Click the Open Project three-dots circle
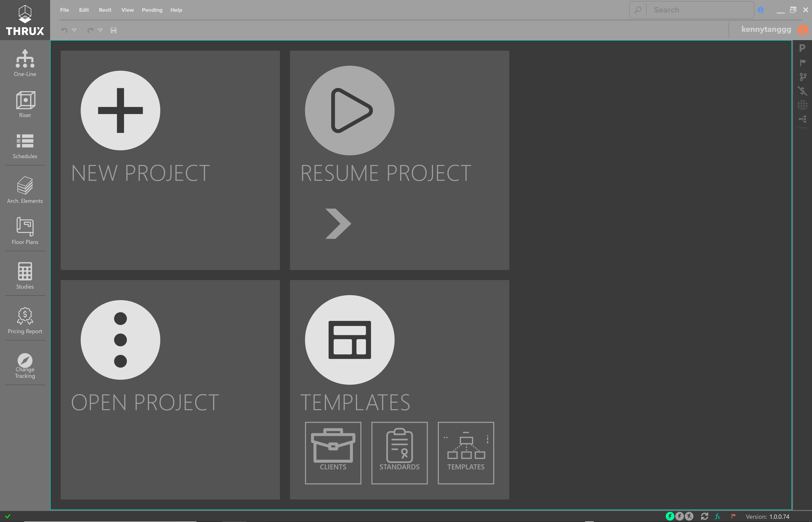 (120, 340)
